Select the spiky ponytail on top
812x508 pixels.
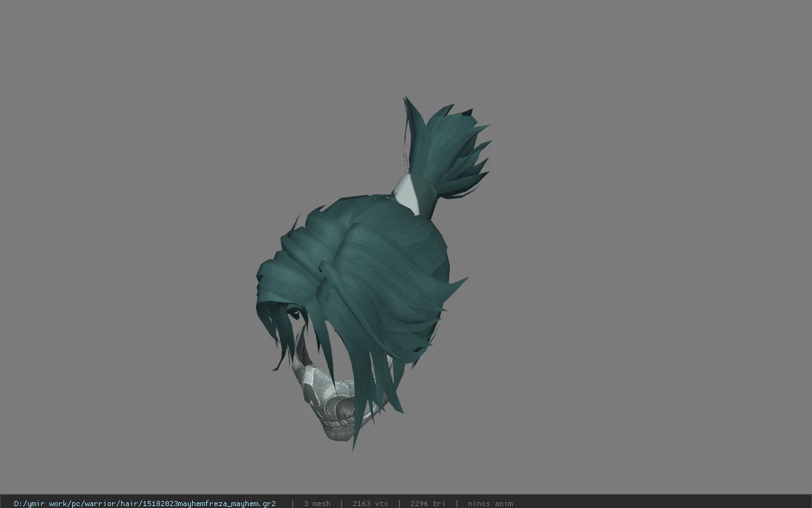pos(447,149)
